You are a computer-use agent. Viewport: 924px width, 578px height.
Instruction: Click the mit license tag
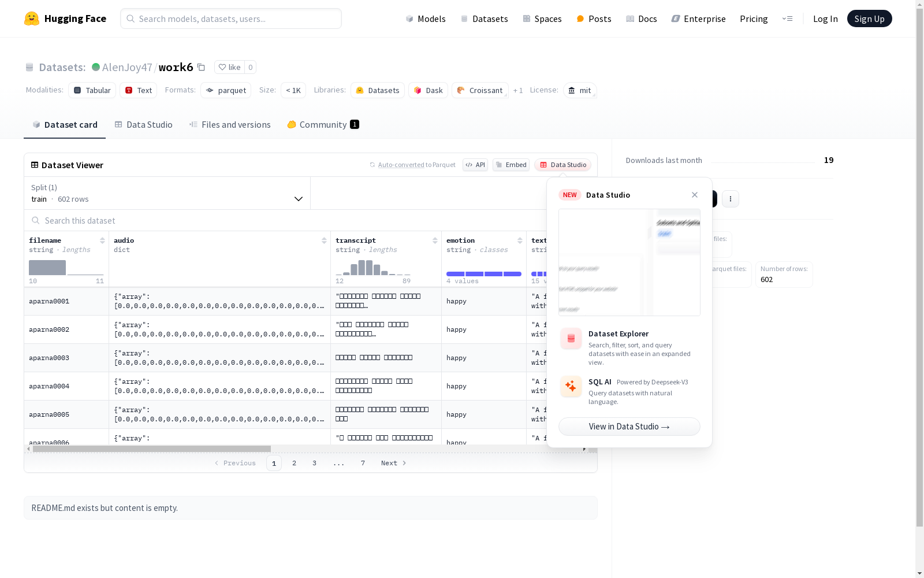pyautogui.click(x=580, y=90)
